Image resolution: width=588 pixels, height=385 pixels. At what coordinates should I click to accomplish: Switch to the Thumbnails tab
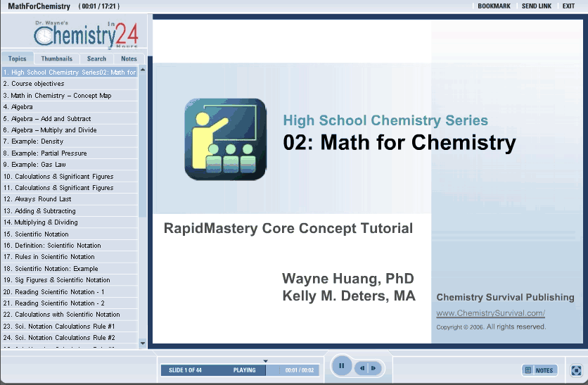point(56,59)
